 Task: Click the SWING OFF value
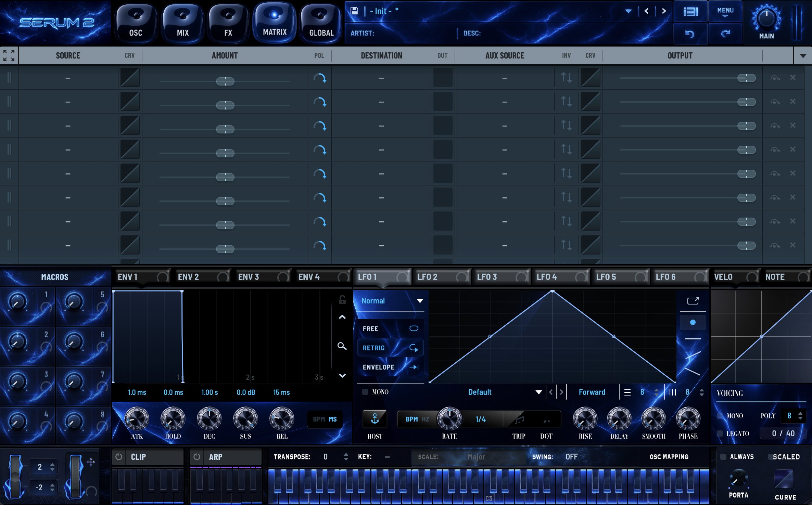pos(571,457)
